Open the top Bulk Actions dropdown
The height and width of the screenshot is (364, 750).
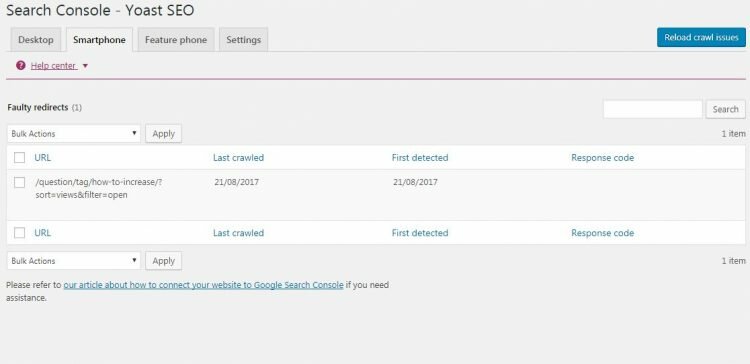click(74, 134)
